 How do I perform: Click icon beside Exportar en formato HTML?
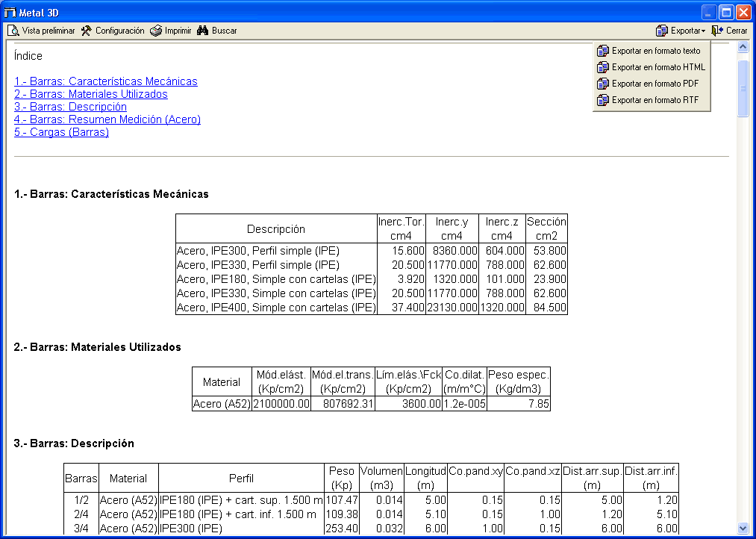[603, 67]
